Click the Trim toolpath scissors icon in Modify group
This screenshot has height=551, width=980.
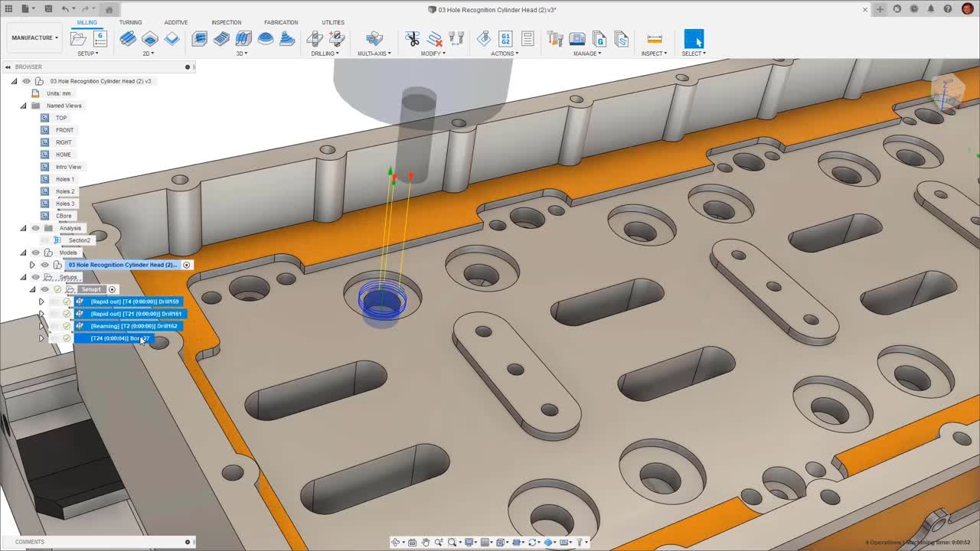click(413, 37)
